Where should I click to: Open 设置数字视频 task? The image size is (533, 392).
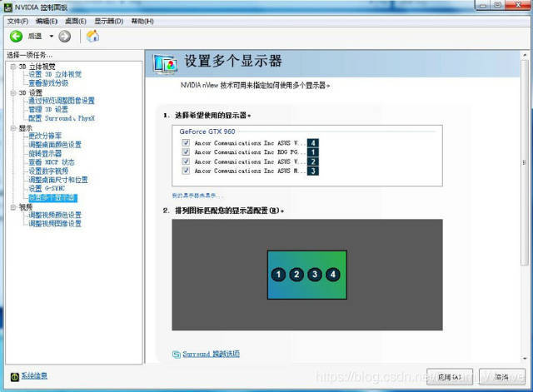coord(48,171)
